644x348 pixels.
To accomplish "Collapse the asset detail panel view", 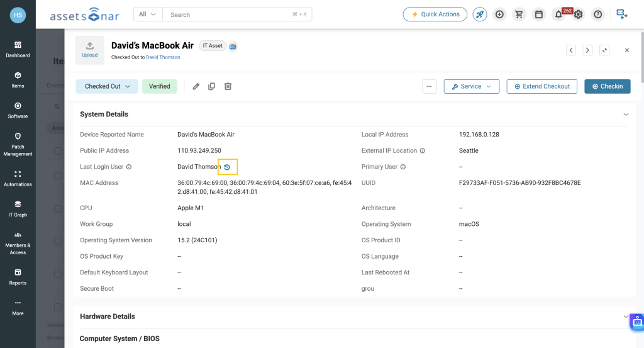I will pyautogui.click(x=604, y=50).
